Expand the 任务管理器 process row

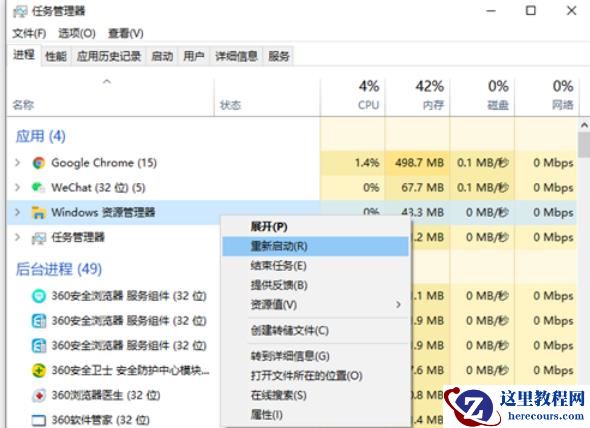click(x=17, y=237)
